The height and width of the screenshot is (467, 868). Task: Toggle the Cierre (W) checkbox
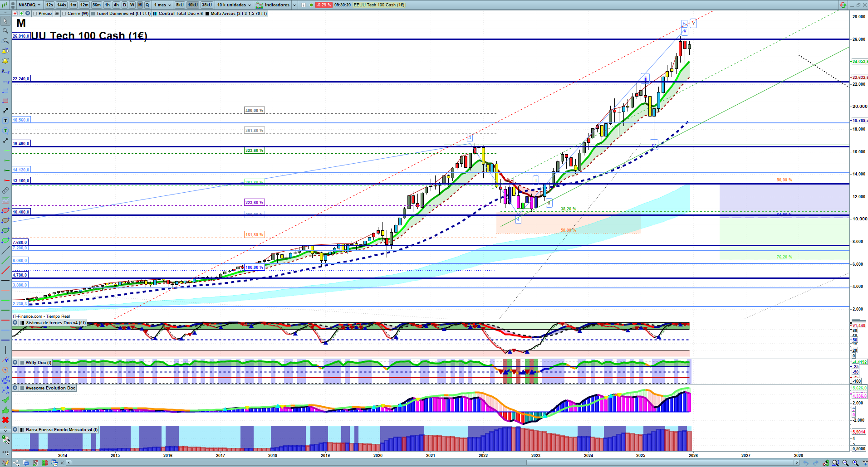[64, 14]
